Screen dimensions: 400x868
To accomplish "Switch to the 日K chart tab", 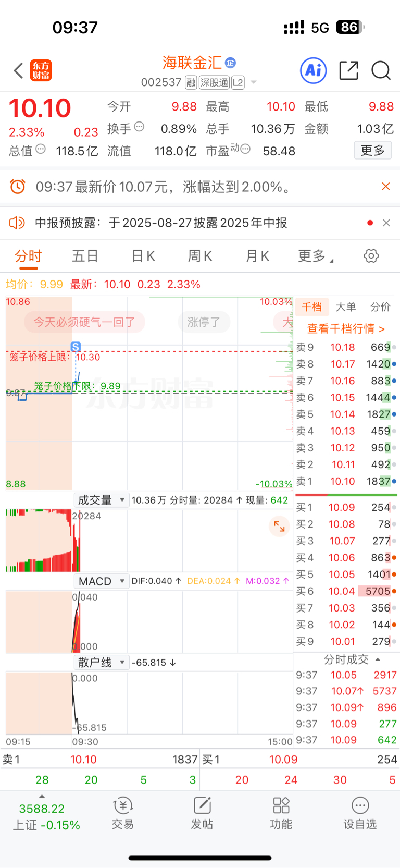I will click(143, 256).
